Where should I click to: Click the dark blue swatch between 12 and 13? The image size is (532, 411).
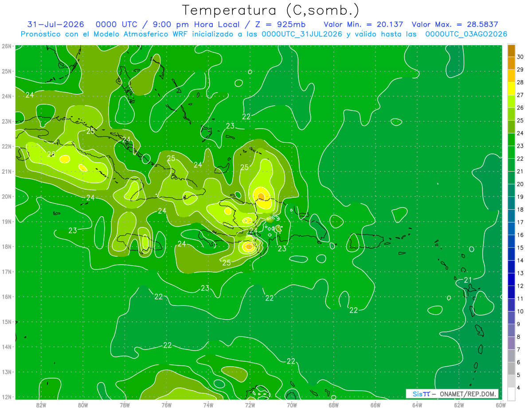coord(511,279)
